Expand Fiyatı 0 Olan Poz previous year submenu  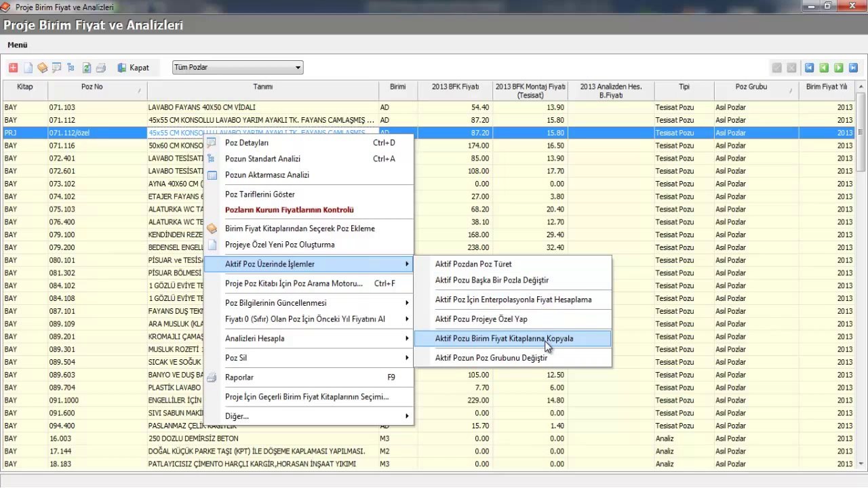309,319
